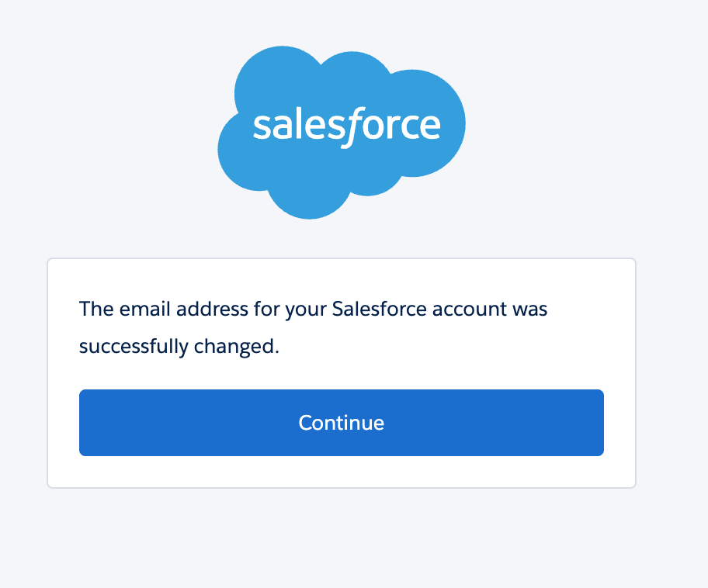Image resolution: width=708 pixels, height=588 pixels.
Task: Click the word "your" in the message
Action: coord(307,310)
